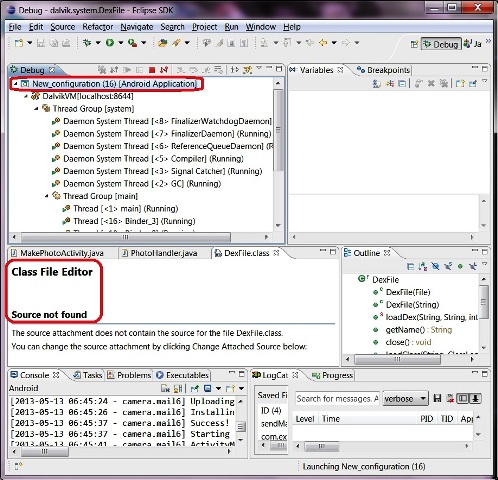The image size is (498, 480).
Task: Click Console horizontal scrollbar thumb
Action: coord(45,452)
